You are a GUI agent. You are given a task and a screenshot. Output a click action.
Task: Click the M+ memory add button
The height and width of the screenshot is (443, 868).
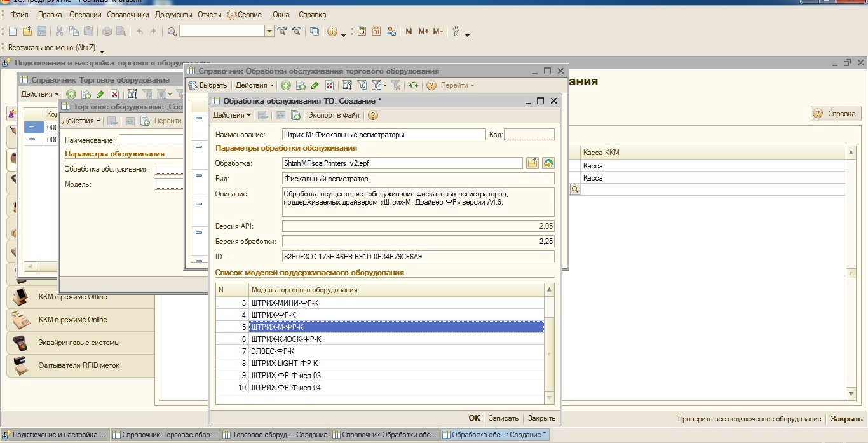point(424,31)
